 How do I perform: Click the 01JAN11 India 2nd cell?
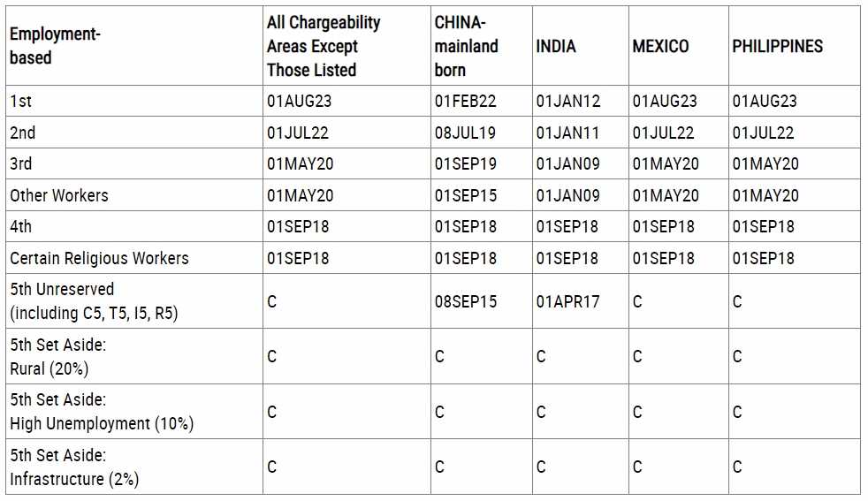[x=567, y=133]
